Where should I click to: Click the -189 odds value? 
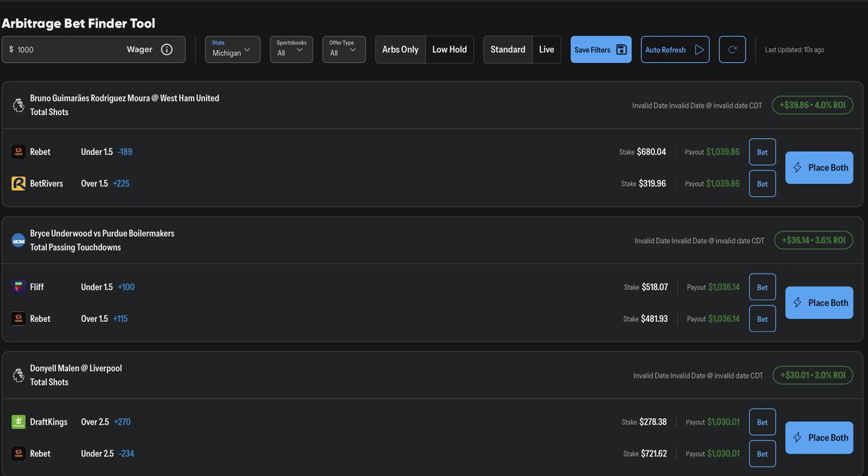[125, 152]
